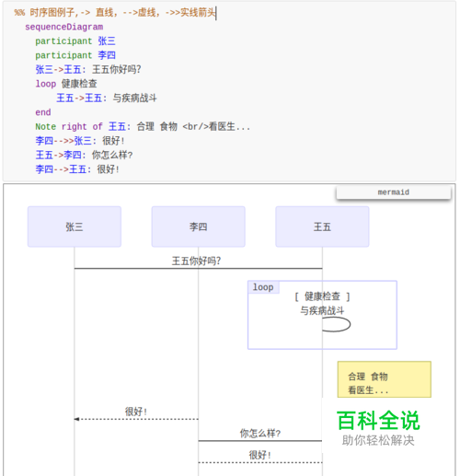Click the sequenceDiagram keyword in code
The image size is (460, 476).
point(63,27)
